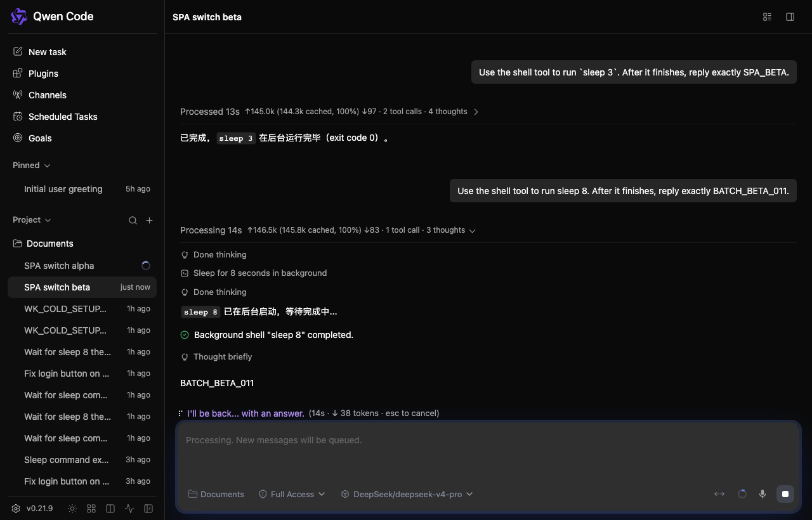The height and width of the screenshot is (520, 812).
Task: Collapse the Pinned section
Action: (x=32, y=166)
